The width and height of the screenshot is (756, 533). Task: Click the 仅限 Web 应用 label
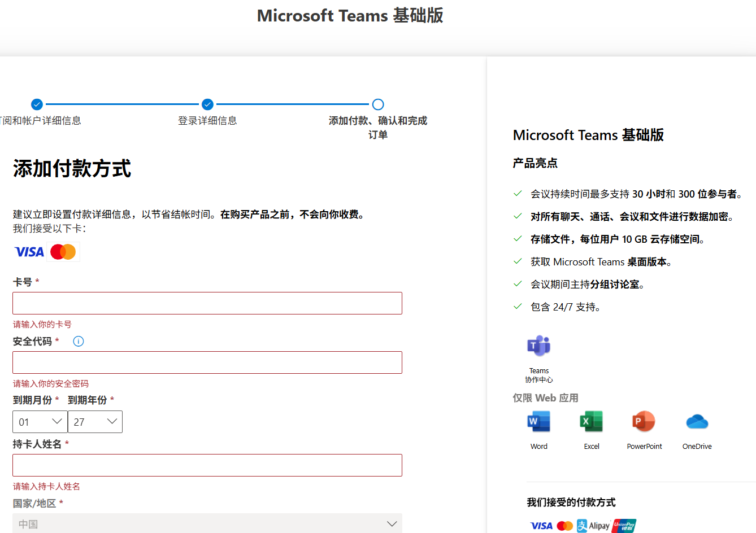click(x=545, y=398)
